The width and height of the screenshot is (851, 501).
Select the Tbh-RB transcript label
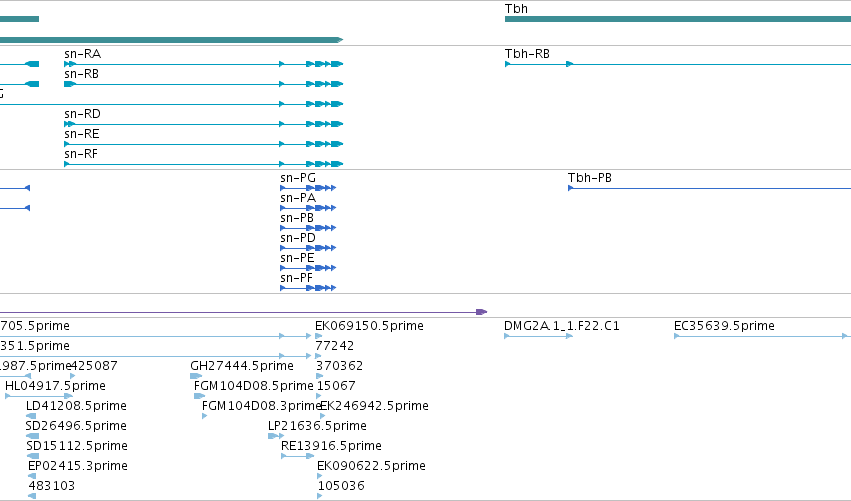point(527,54)
